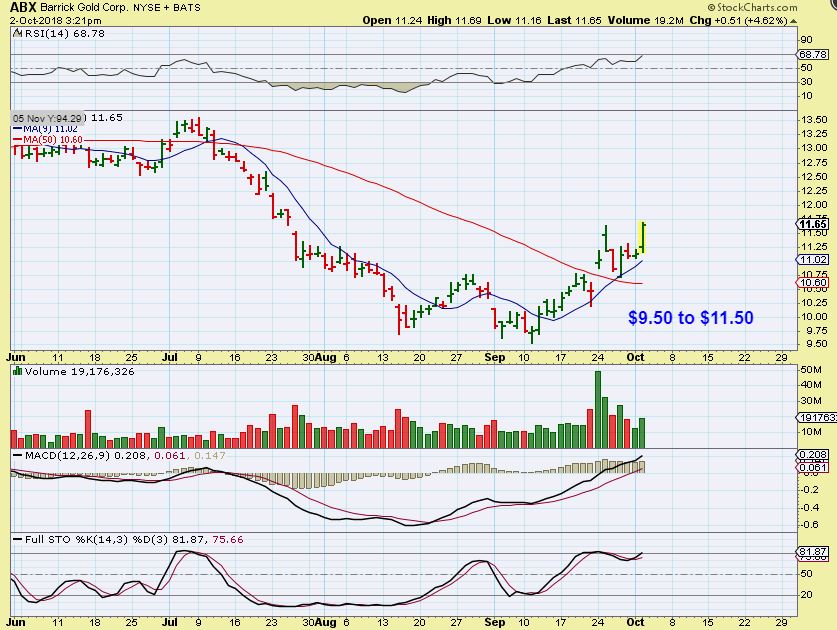Click the High 11.69 value
837x630 pixels.
[454, 20]
